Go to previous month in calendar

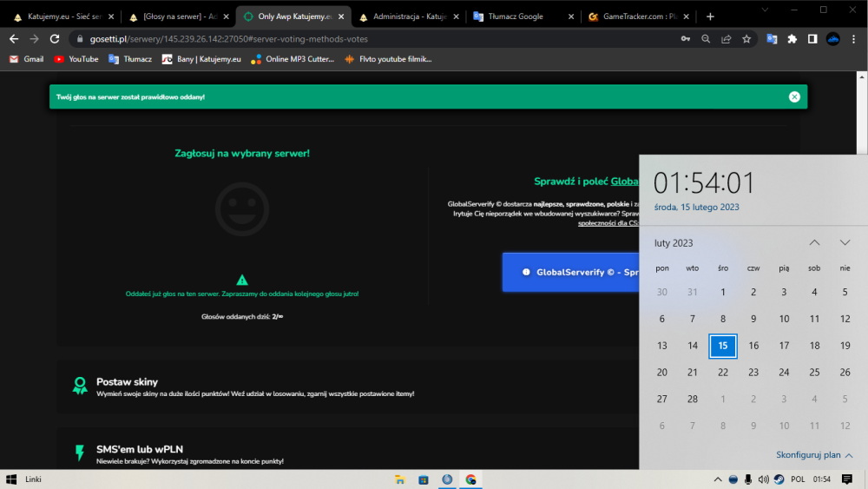tap(814, 242)
